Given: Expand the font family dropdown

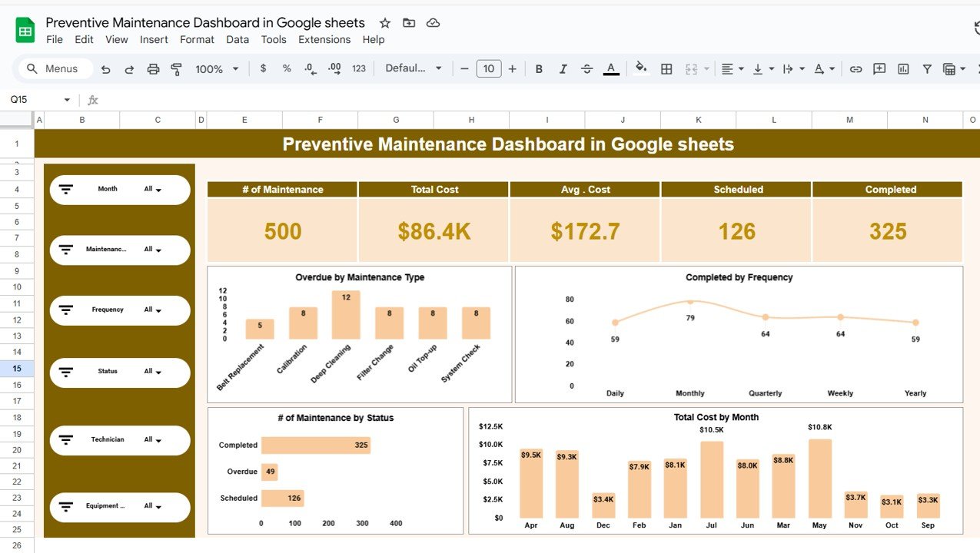Looking at the screenshot, I should coord(414,68).
